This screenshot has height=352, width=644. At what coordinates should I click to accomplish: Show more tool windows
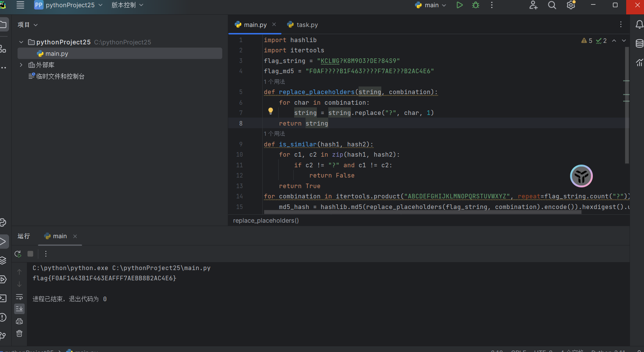(3, 68)
